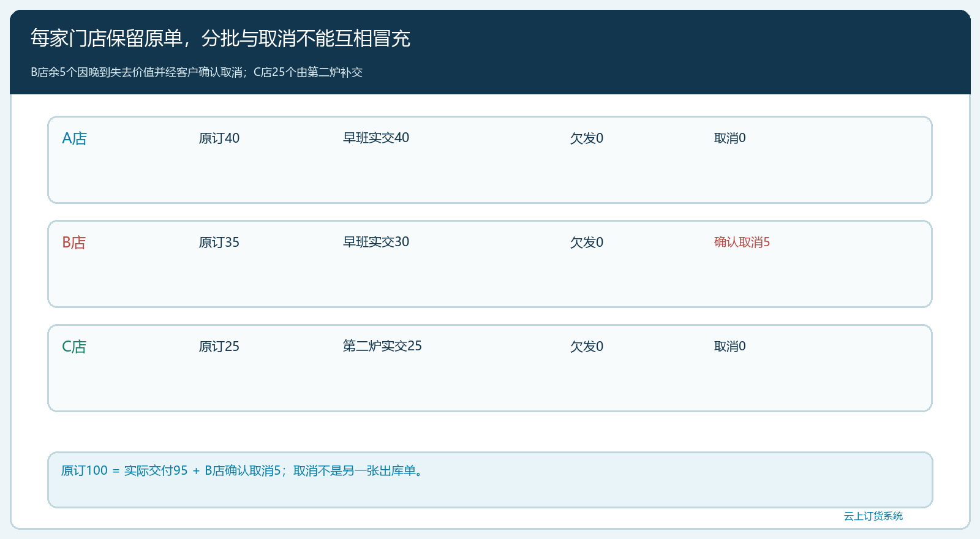Click the red 确认取消5 text
This screenshot has width=980, height=539.
(x=742, y=243)
